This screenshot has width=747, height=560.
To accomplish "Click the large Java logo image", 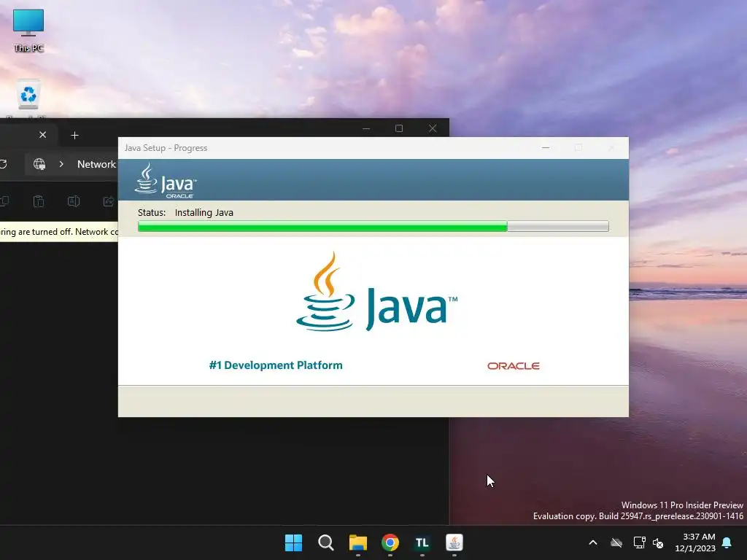I will click(377, 292).
